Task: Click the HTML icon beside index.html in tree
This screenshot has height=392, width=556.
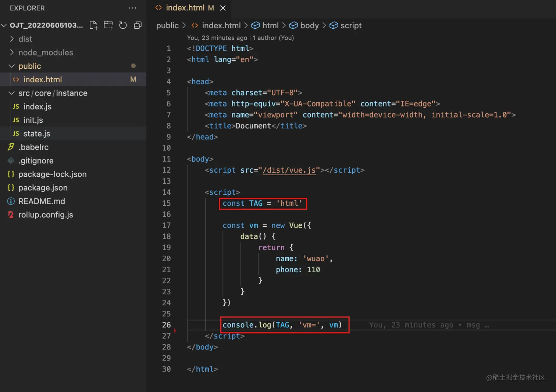Action: (x=16, y=79)
